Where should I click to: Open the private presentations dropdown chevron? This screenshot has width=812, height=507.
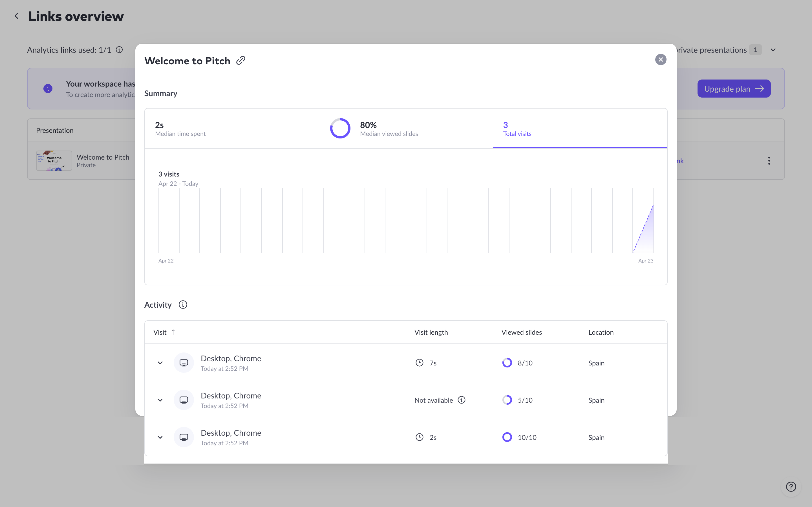tap(773, 50)
